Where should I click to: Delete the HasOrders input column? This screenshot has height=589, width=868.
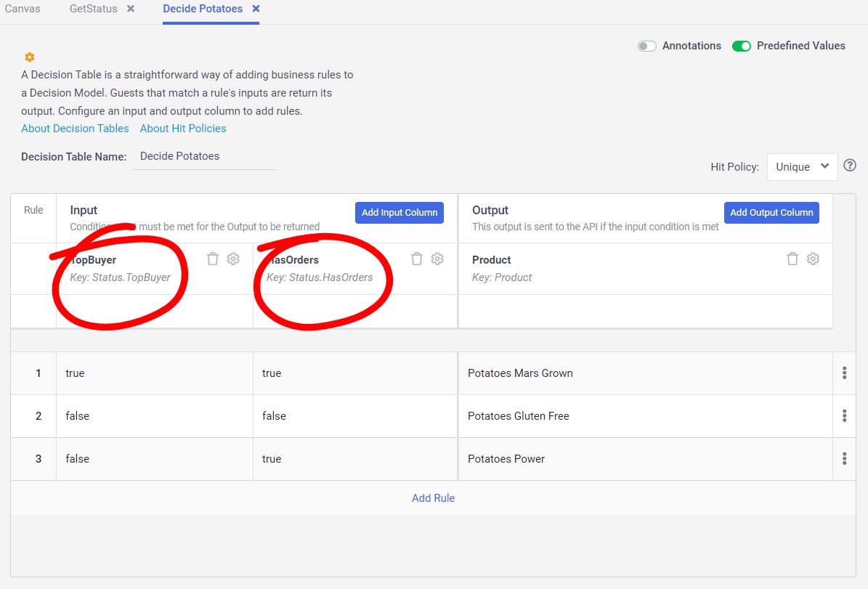(x=417, y=259)
